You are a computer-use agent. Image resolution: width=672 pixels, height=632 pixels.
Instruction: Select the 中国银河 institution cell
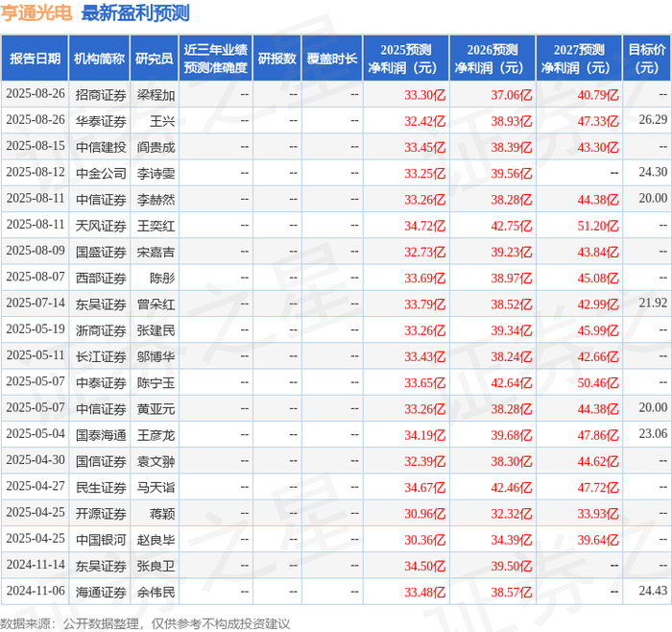(x=101, y=540)
